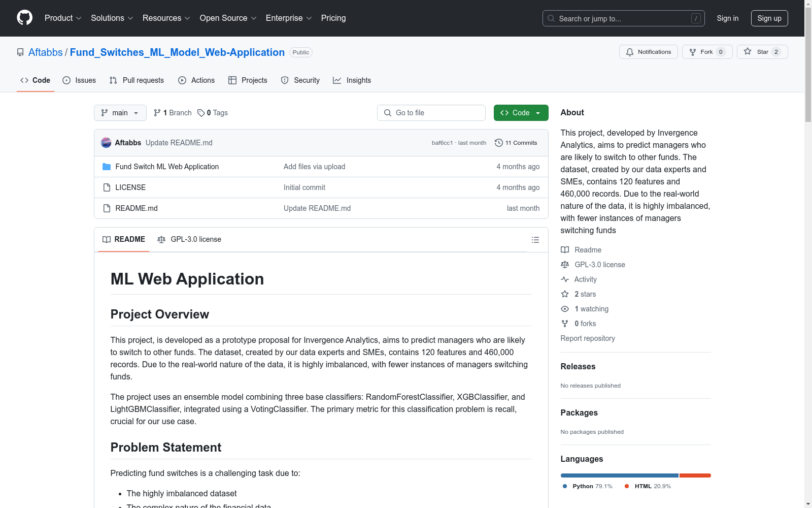Click the Aftabbs avatar in commit row

point(106,143)
